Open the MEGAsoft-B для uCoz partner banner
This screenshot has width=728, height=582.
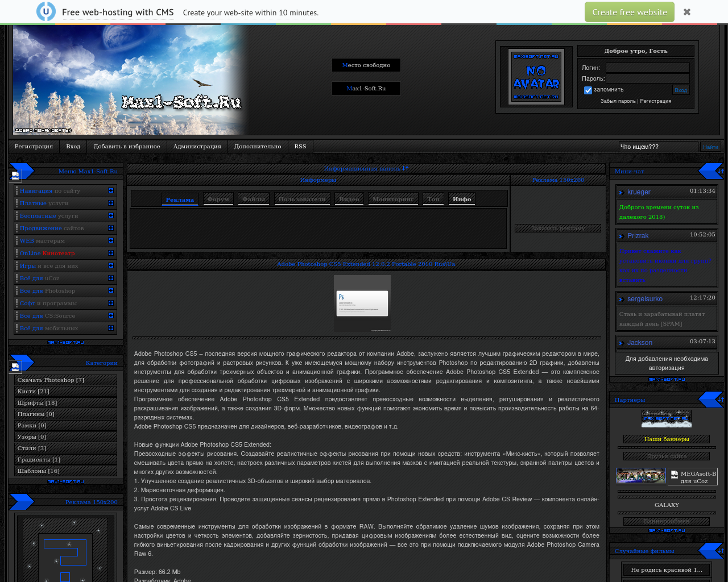(x=693, y=477)
